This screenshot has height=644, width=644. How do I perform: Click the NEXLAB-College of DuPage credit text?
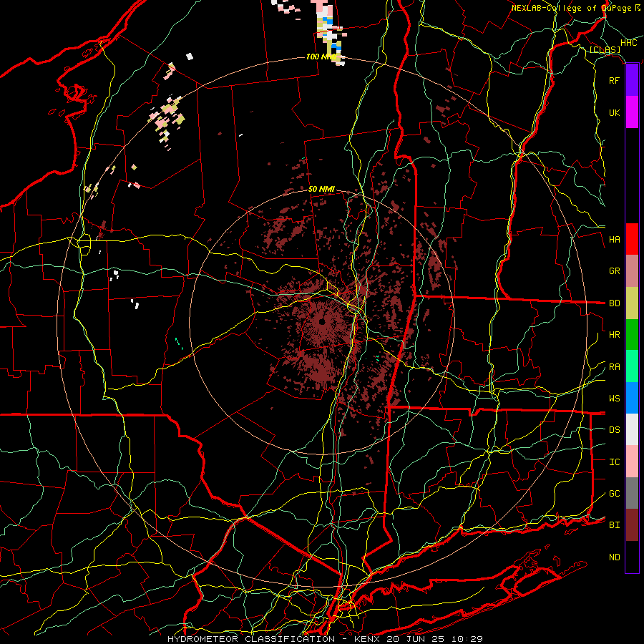(576, 8)
